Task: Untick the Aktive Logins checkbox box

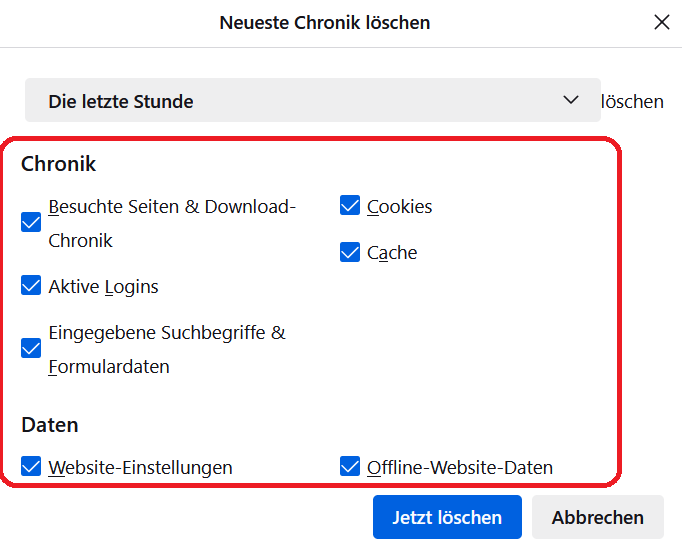Action: coord(31,286)
